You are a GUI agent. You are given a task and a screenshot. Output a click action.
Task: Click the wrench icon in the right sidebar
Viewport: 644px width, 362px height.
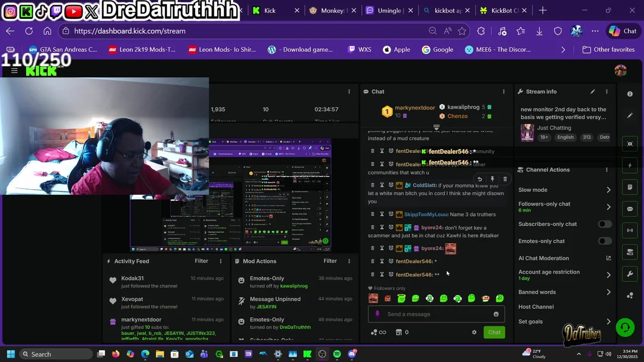pos(630,274)
